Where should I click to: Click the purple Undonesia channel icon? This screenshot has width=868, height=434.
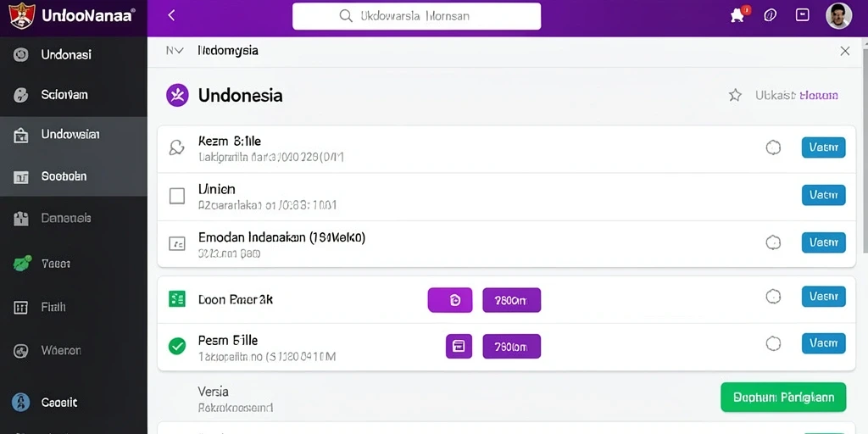point(177,95)
